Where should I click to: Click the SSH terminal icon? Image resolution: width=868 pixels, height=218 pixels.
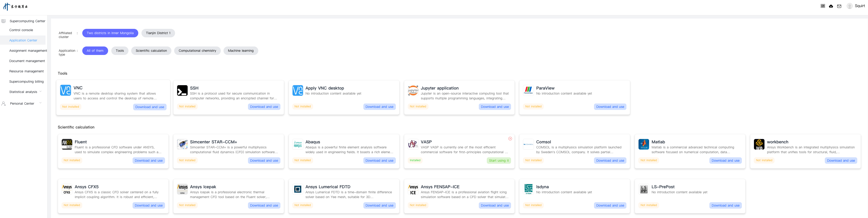[x=182, y=90]
